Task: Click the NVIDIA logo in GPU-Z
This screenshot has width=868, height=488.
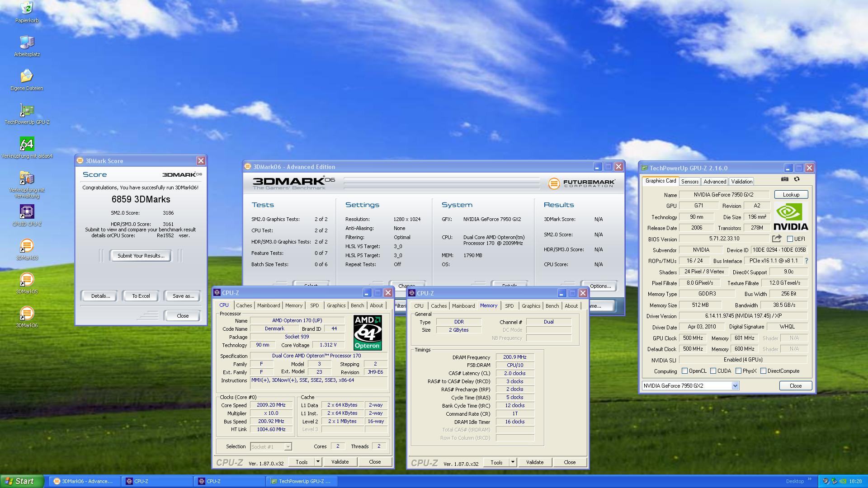Action: (x=791, y=216)
